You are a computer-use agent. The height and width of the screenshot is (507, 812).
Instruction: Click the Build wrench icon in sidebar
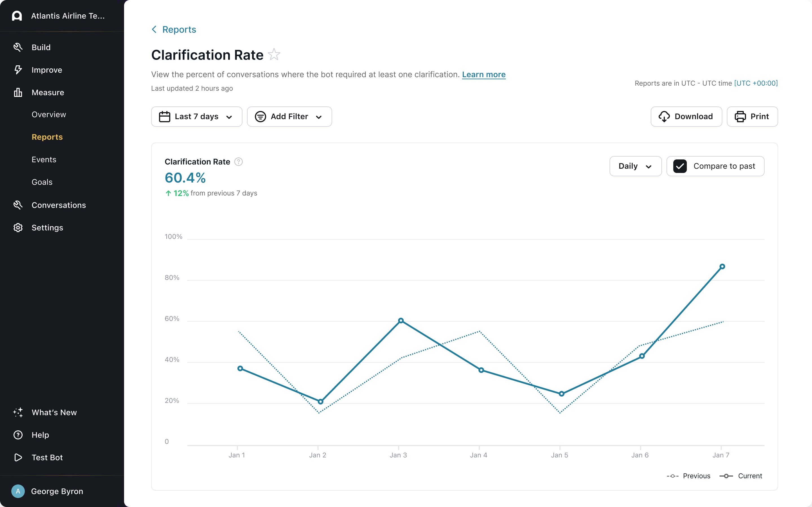pos(18,47)
